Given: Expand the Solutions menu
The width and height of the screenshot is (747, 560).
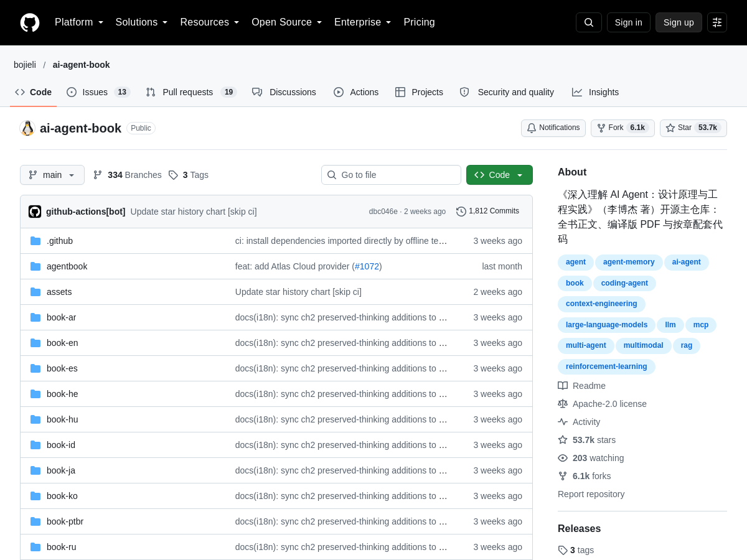Looking at the screenshot, I should click(x=142, y=22).
